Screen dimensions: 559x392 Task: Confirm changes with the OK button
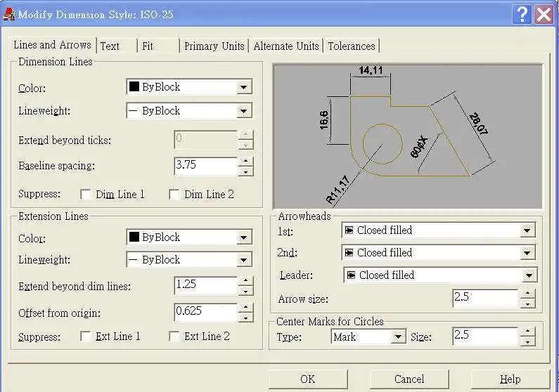pyautogui.click(x=308, y=379)
